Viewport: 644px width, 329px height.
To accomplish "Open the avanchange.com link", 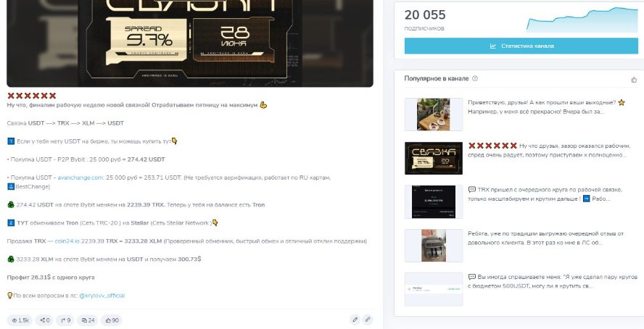I will [x=80, y=178].
